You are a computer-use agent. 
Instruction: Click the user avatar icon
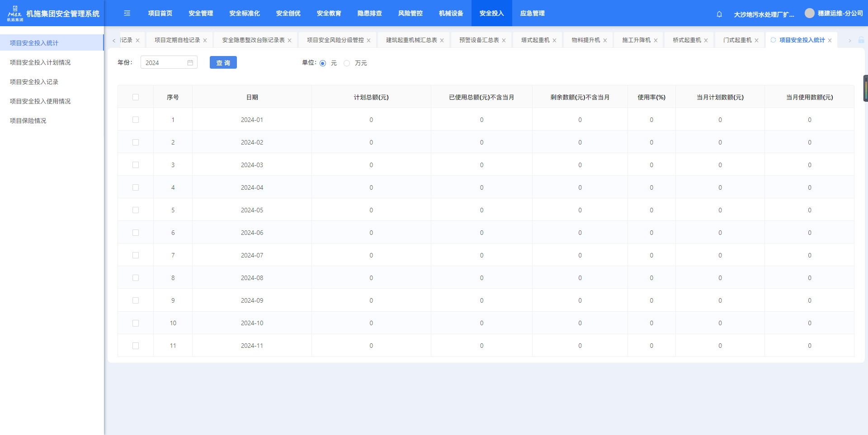tap(809, 14)
